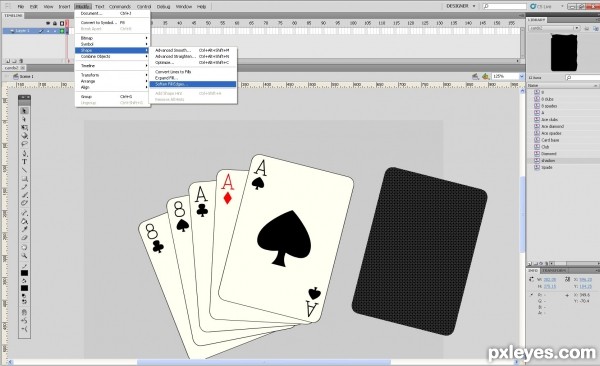Select the Deco tool
The height and width of the screenshot is (366, 600).
pyautogui.click(x=24, y=203)
